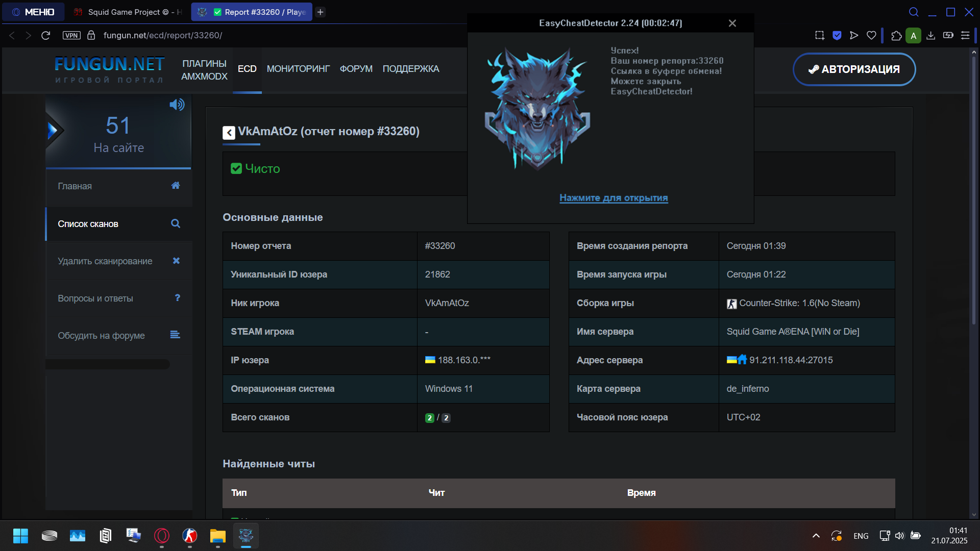Click the home icon next to Главная
Viewport: 980px width, 551px height.
176,186
